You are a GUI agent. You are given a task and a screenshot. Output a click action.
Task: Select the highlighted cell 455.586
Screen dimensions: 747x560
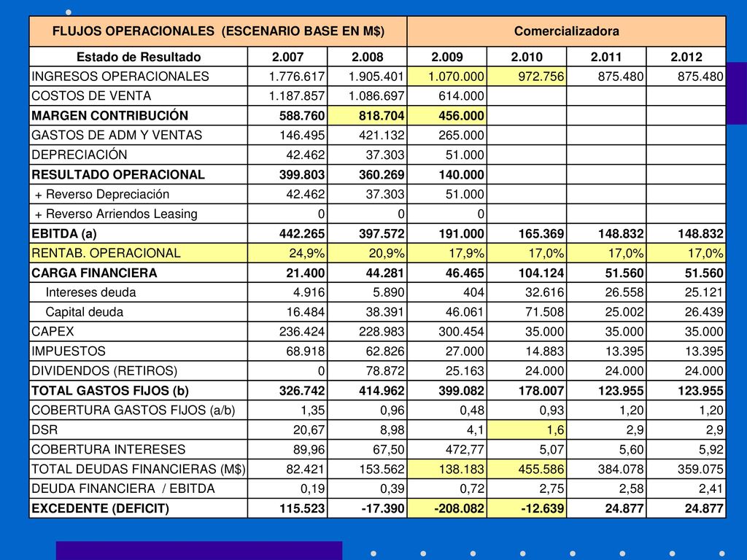click(527, 469)
